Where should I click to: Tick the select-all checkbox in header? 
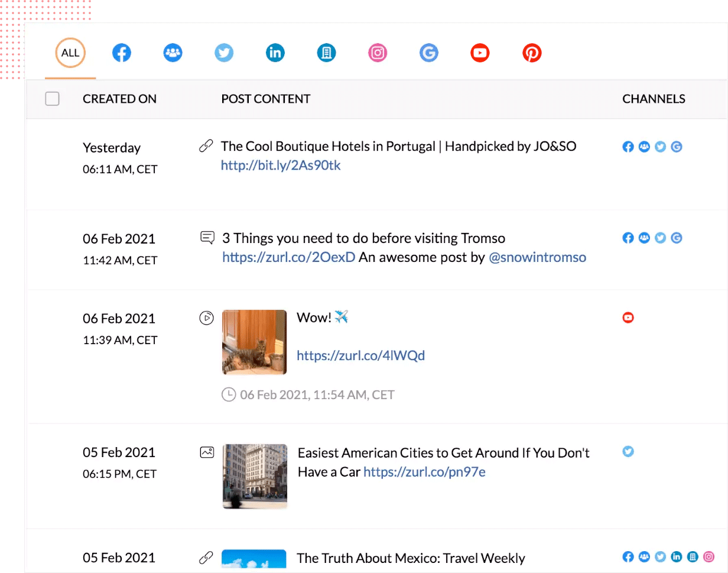pyautogui.click(x=53, y=99)
